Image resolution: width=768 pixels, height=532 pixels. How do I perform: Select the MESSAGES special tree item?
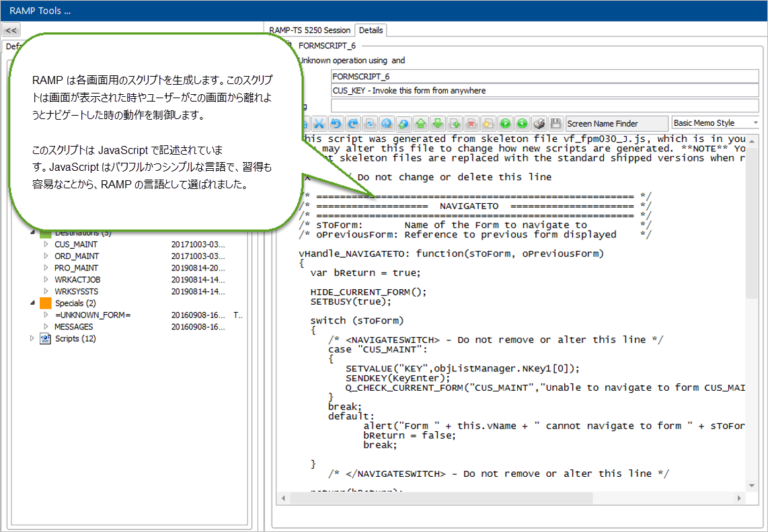click(73, 327)
